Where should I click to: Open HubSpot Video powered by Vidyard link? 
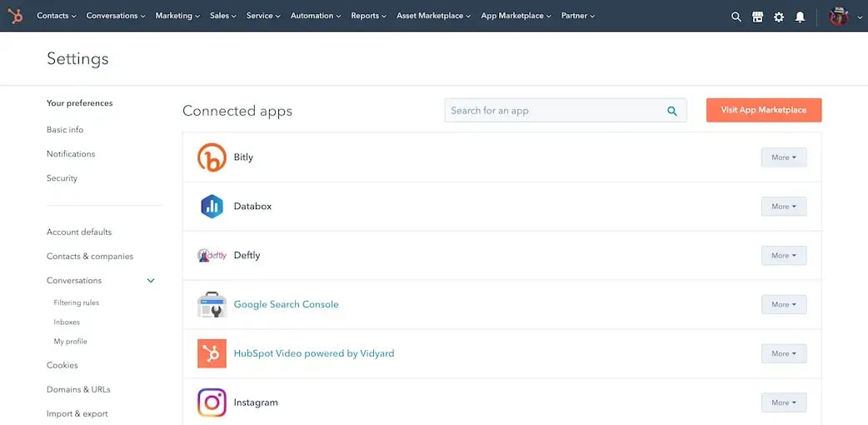(x=314, y=353)
